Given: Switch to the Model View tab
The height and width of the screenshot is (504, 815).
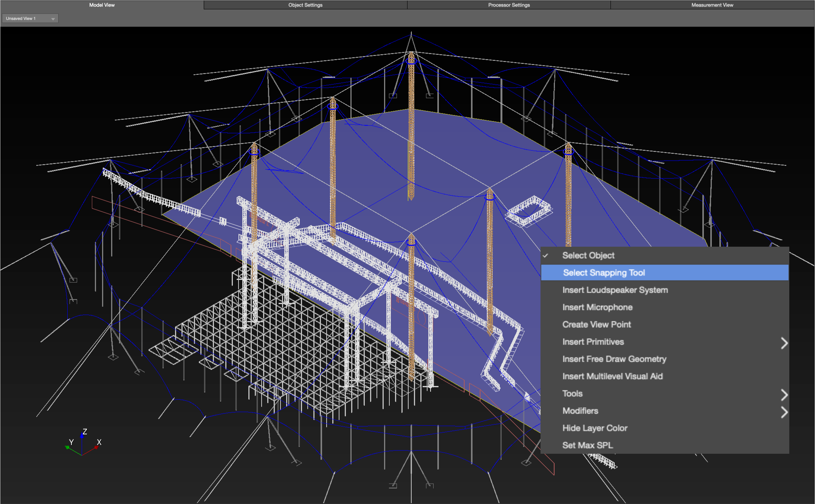Looking at the screenshot, I should click(102, 5).
